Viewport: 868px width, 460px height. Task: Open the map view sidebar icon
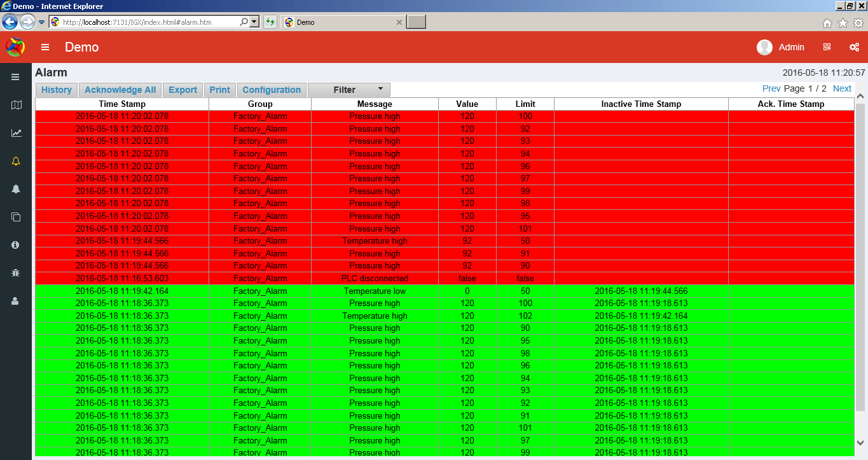tap(16, 105)
